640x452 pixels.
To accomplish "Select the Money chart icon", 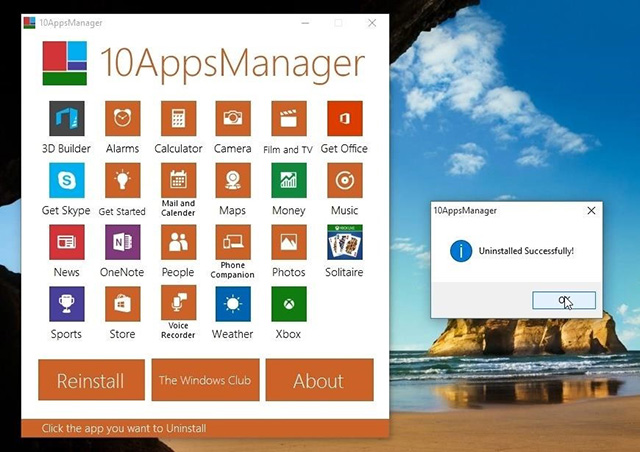I will (x=289, y=180).
